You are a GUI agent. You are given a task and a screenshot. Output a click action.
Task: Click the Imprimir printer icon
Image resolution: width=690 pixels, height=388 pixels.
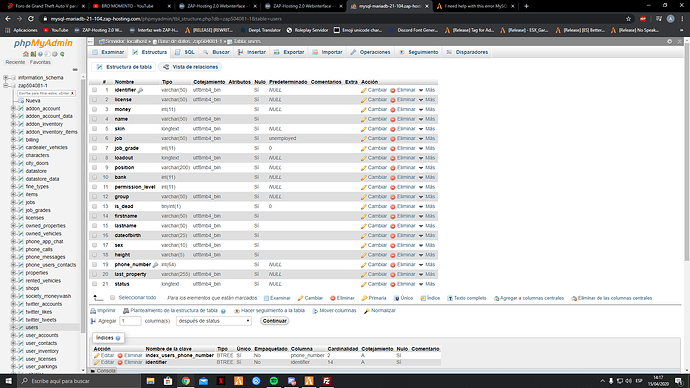coord(93,311)
